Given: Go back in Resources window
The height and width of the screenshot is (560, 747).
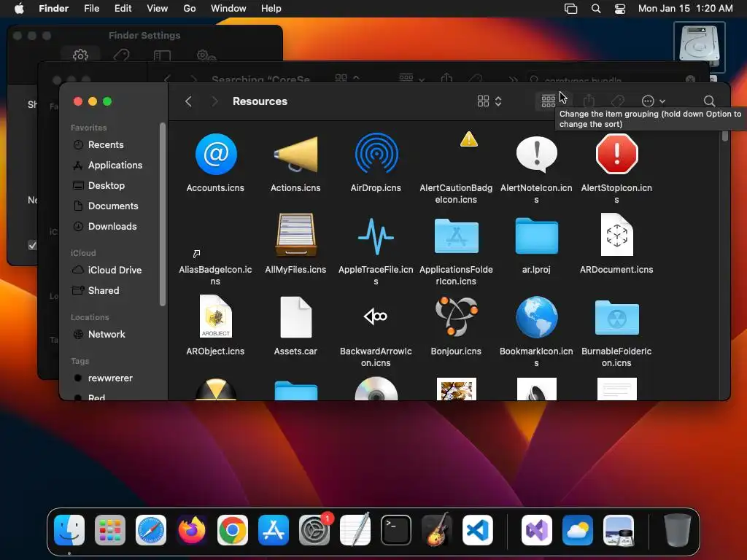Looking at the screenshot, I should pos(189,101).
